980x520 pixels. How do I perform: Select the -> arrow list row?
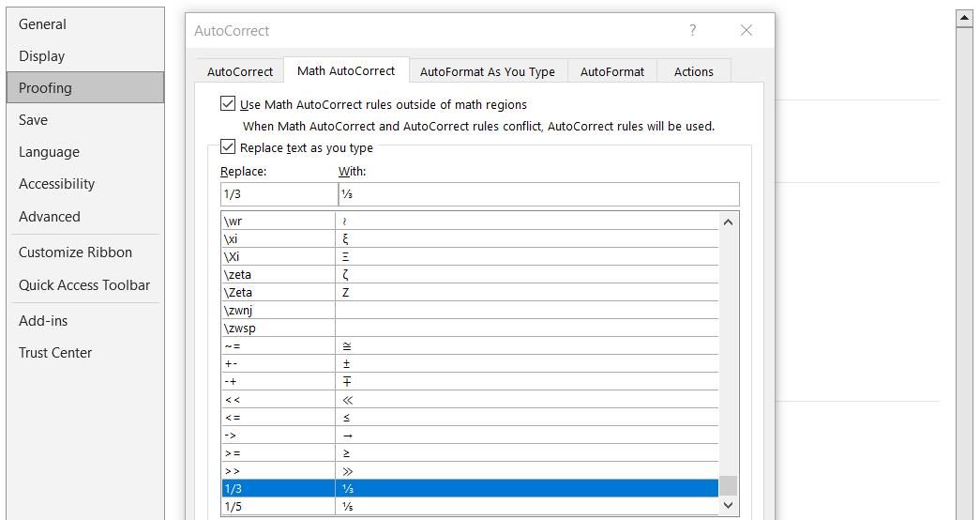(470, 435)
